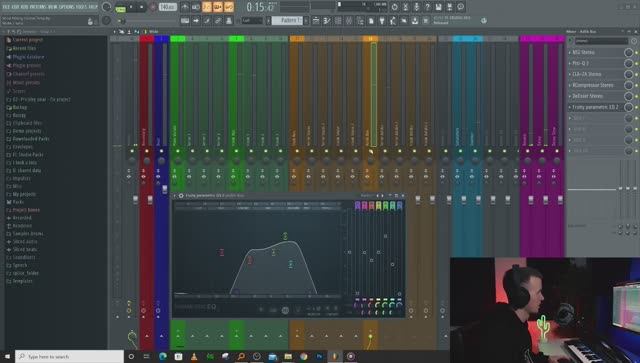640x363 pixels.
Task: Open the ADD menu
Action: (x=25, y=7)
